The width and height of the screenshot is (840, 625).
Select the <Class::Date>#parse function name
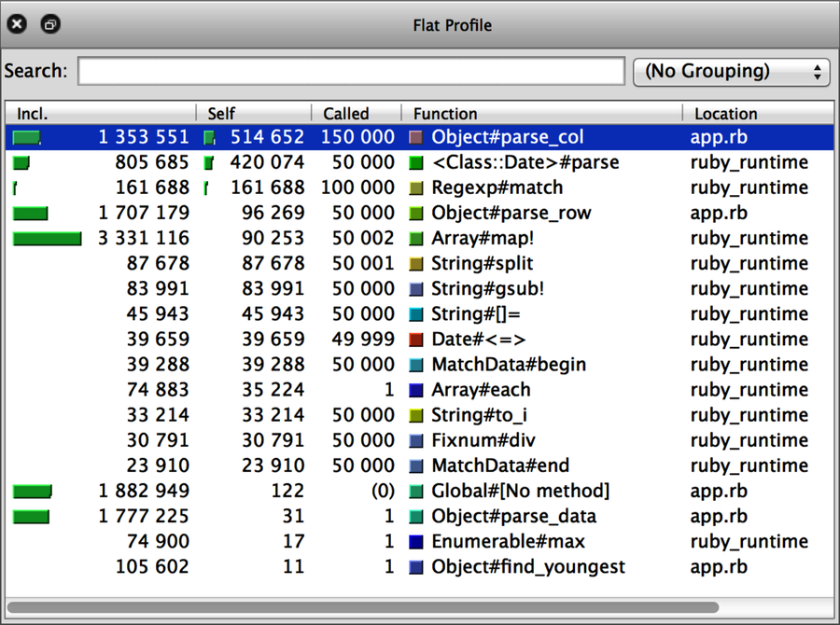coord(525,162)
